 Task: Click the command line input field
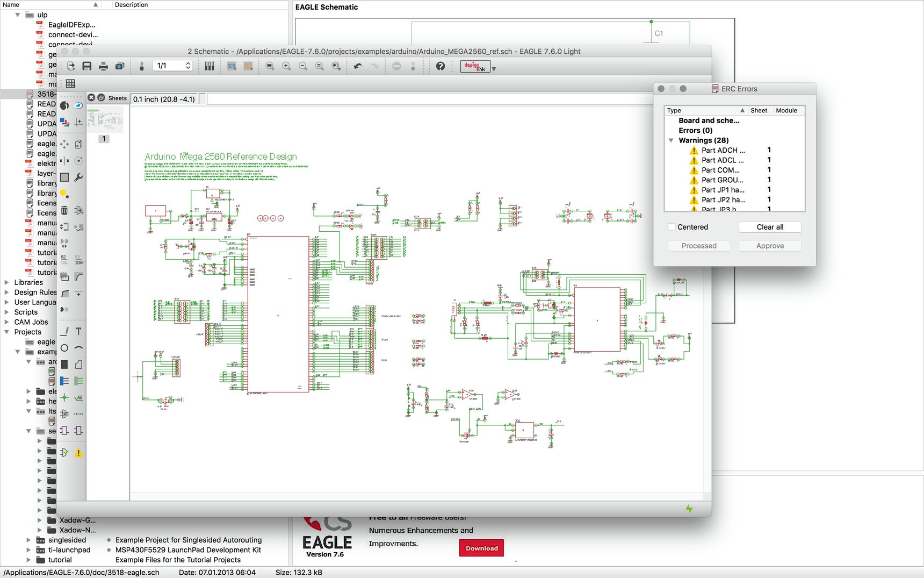(430, 99)
